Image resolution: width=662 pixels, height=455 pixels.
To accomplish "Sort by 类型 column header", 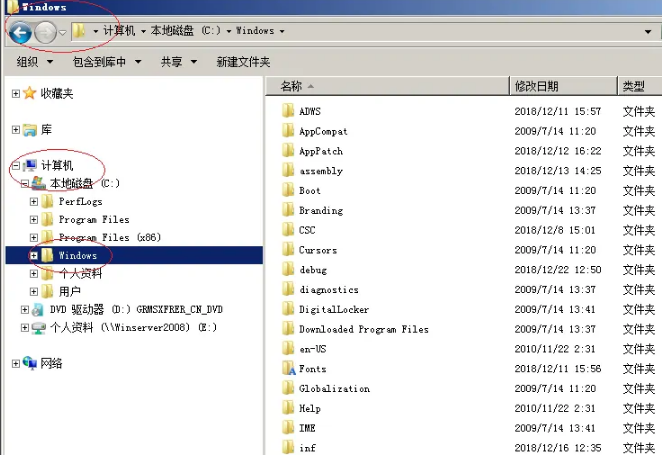I will pos(640,86).
